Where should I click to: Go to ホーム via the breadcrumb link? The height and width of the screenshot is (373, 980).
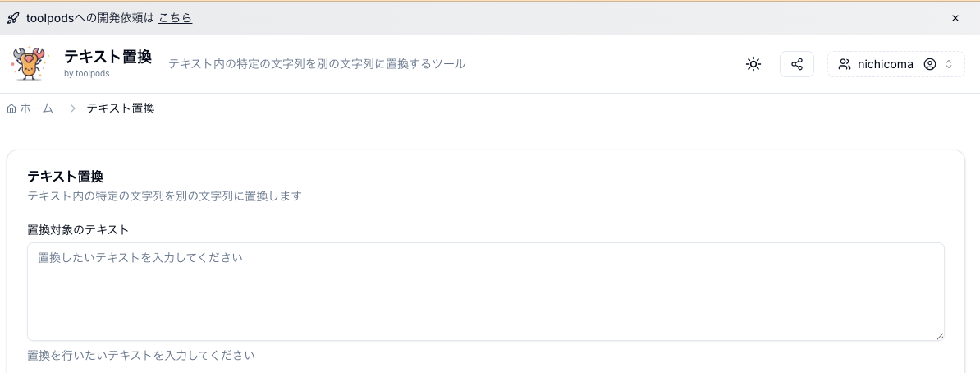36,108
